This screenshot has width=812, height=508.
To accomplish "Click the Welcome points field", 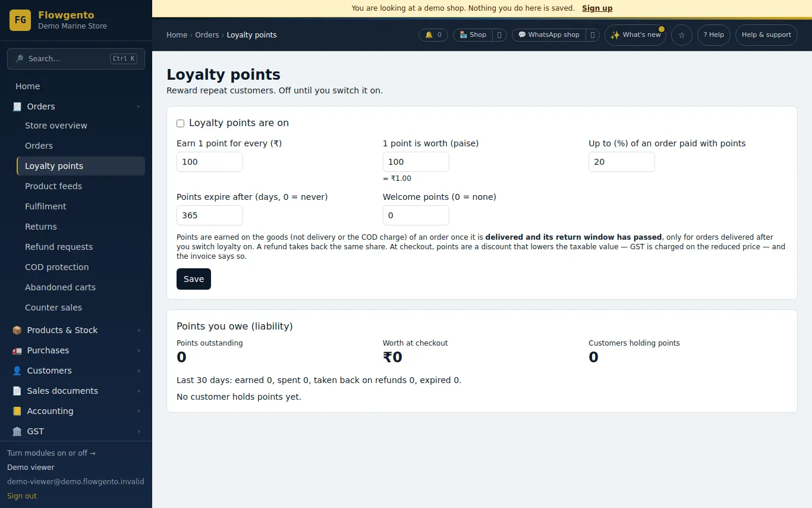I will [x=416, y=215].
